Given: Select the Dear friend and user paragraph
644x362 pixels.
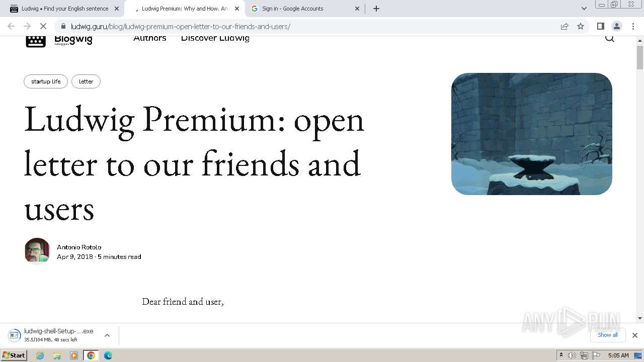Looking at the screenshot, I should [x=183, y=302].
